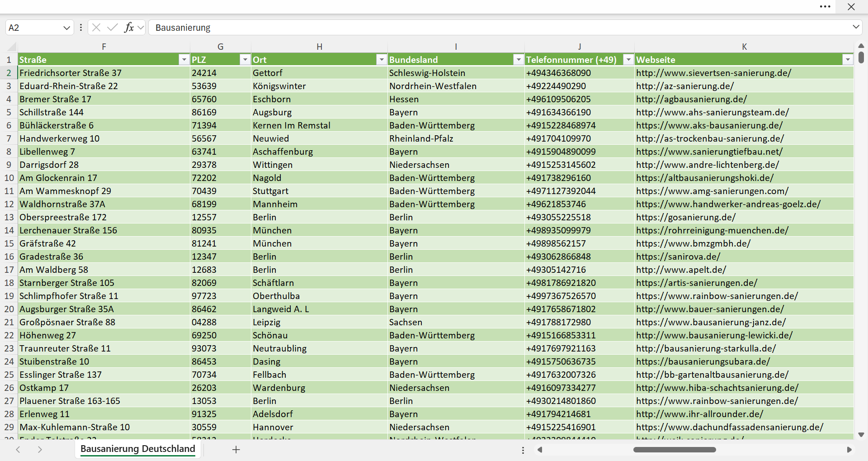Click vertical scrollbar down arrow

pos(861,435)
